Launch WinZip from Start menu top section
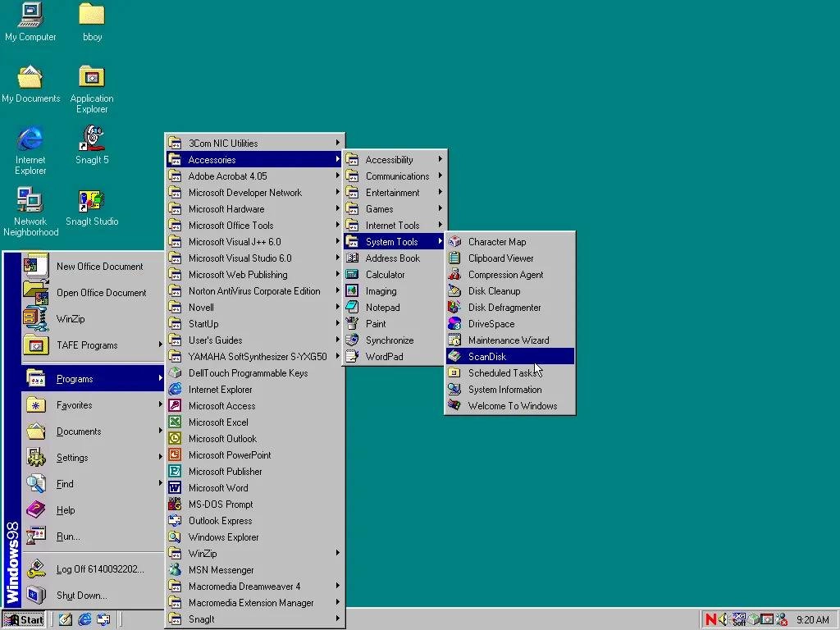This screenshot has width=840, height=630. click(x=94, y=319)
